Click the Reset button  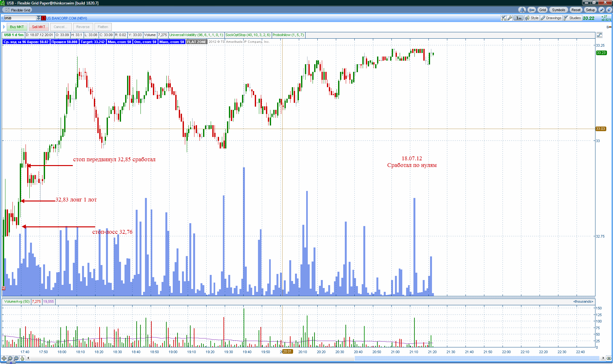pyautogui.click(x=576, y=10)
